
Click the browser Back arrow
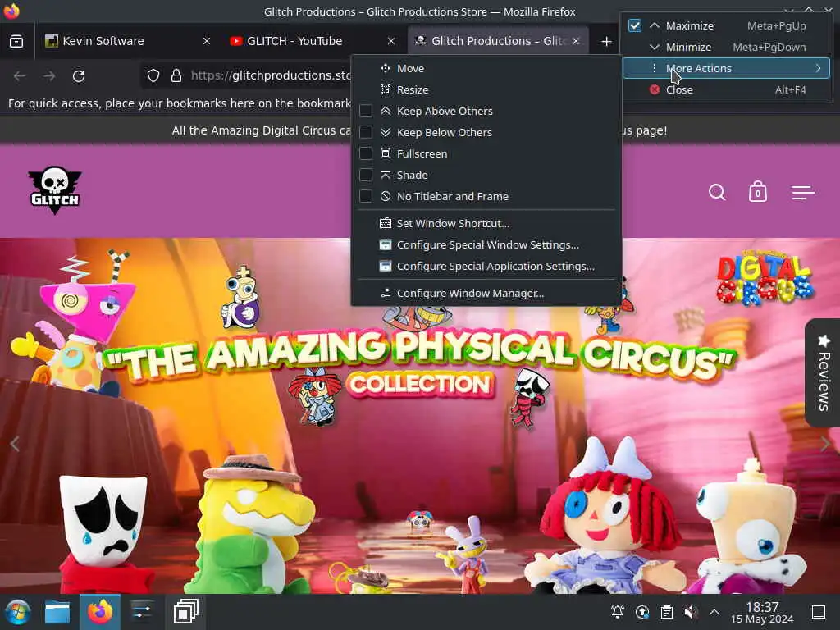pos(20,76)
